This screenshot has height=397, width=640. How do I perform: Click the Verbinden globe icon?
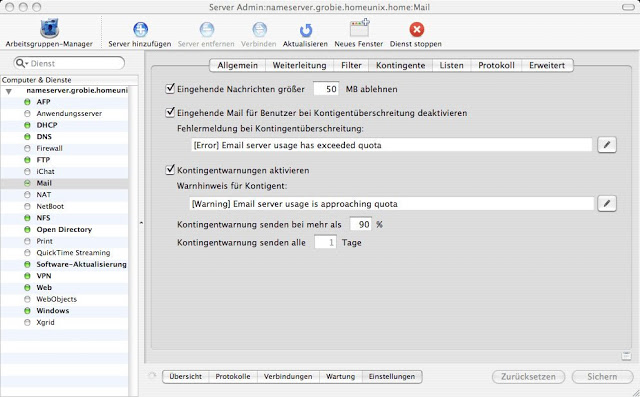tap(259, 29)
